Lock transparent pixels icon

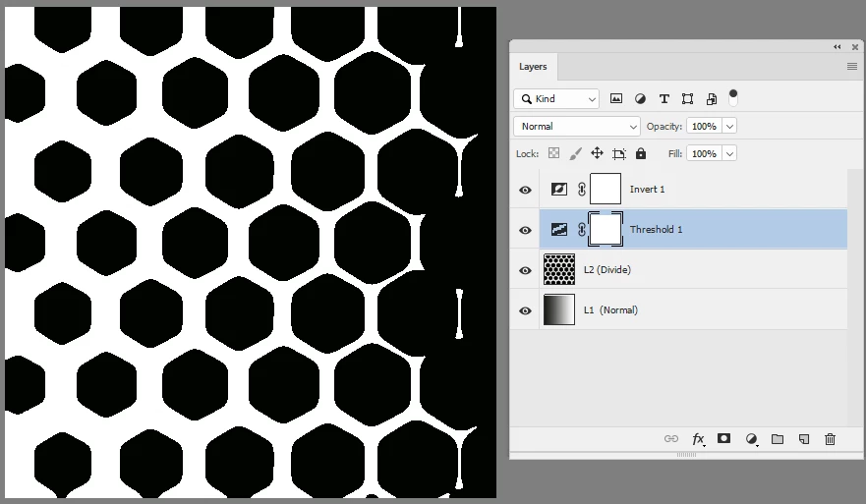(x=553, y=153)
